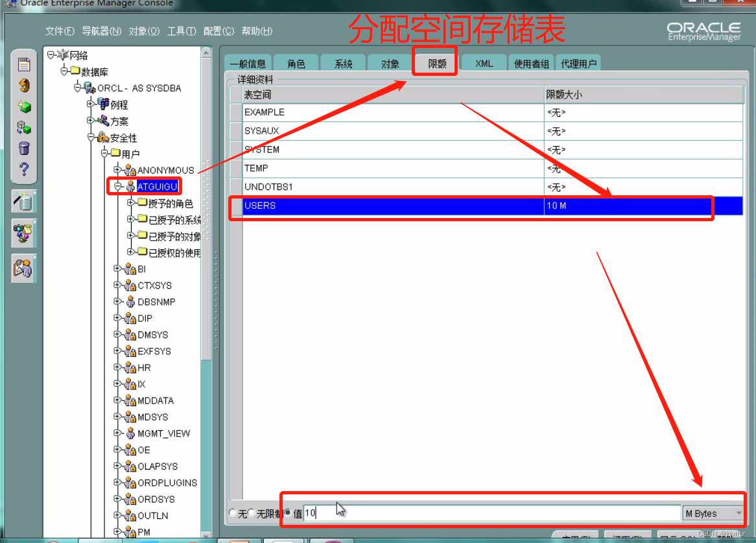Screen dimensions: 756x543
Task: Collapse the 用户 users folder
Action: tap(104, 153)
